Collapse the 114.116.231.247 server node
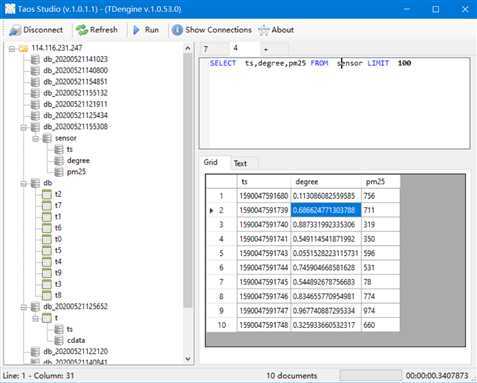Viewport: 477px width, 383px height. click(12, 49)
